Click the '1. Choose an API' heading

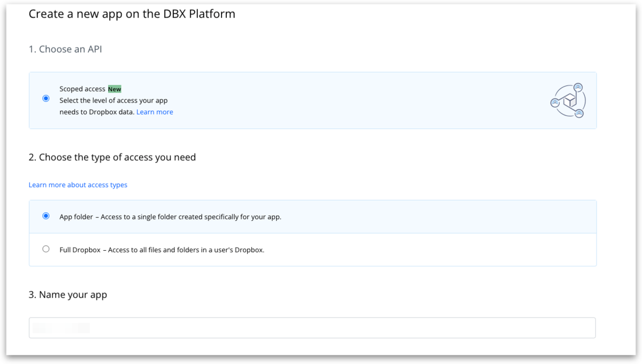point(65,49)
